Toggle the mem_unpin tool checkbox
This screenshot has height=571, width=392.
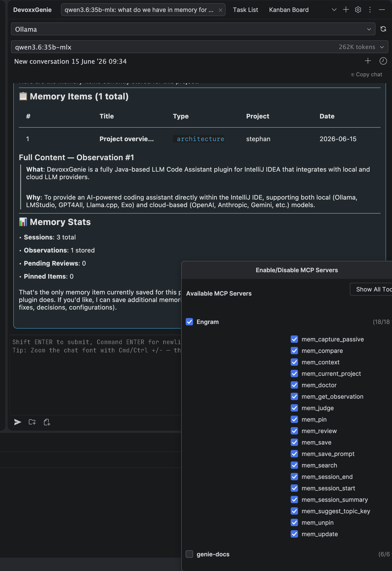coord(294,523)
